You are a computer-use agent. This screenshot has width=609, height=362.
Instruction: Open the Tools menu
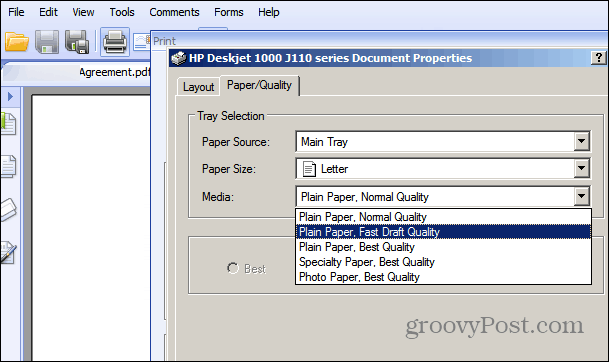click(122, 12)
